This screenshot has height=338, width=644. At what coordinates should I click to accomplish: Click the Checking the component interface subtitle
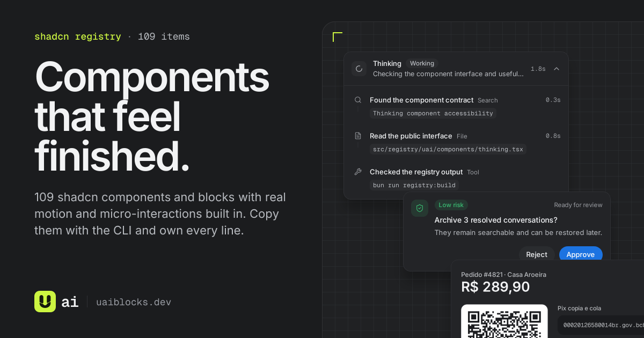click(x=449, y=74)
